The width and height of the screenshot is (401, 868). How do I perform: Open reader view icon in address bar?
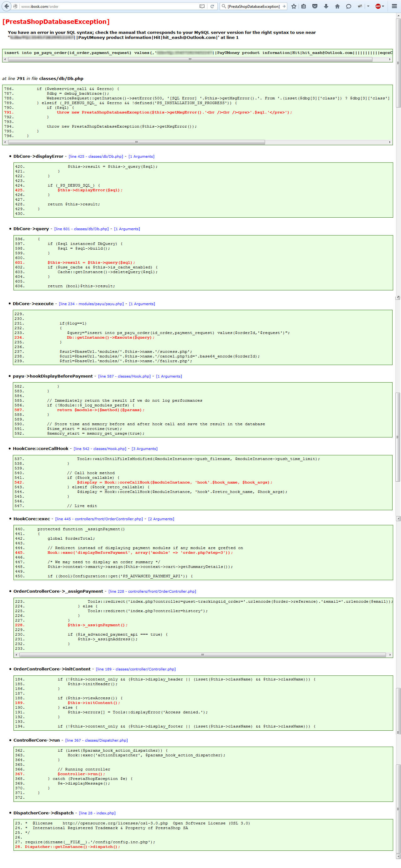coord(202,6)
